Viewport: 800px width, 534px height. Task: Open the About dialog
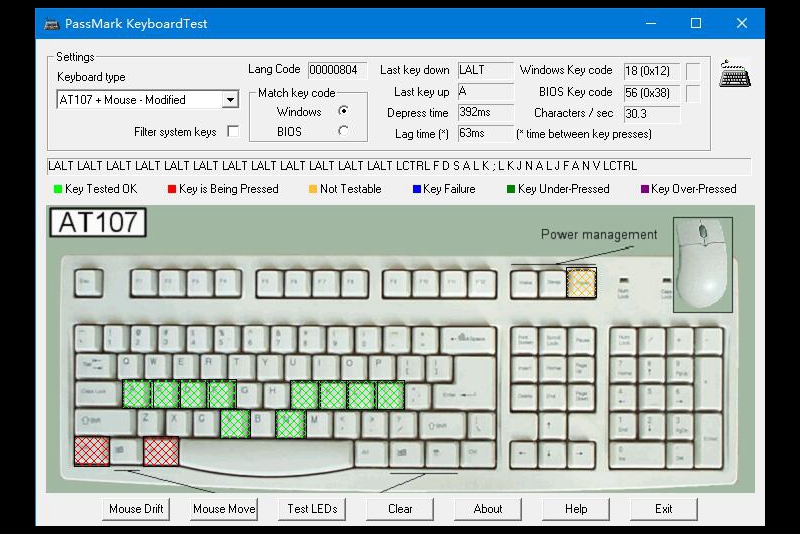coord(488,509)
